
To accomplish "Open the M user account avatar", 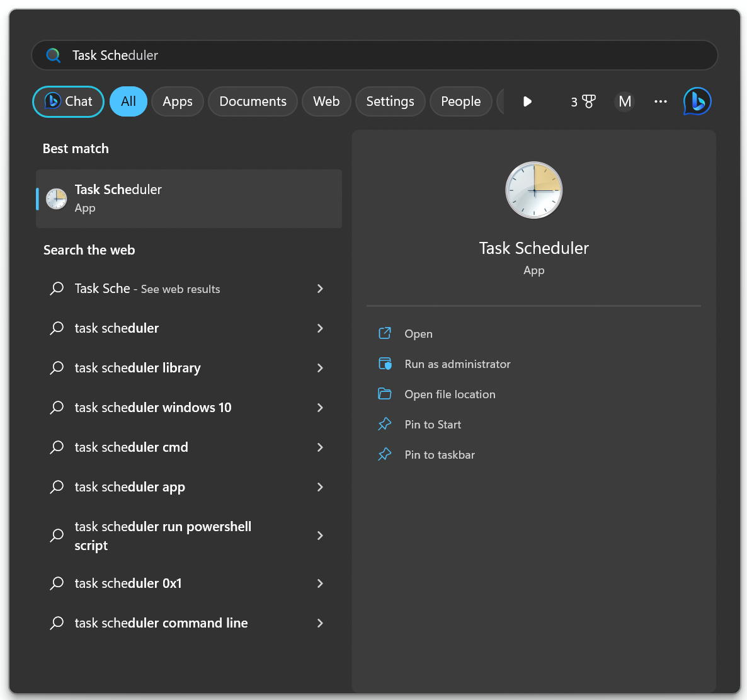I will click(x=625, y=101).
